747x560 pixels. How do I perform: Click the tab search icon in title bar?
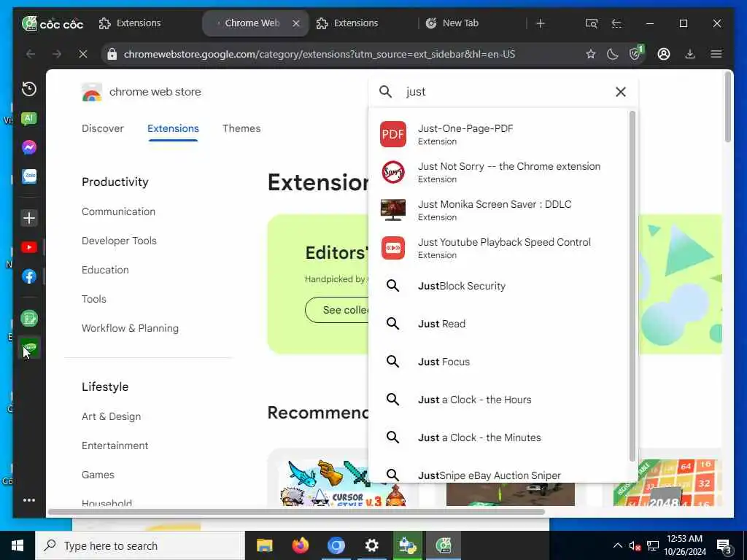tap(591, 23)
